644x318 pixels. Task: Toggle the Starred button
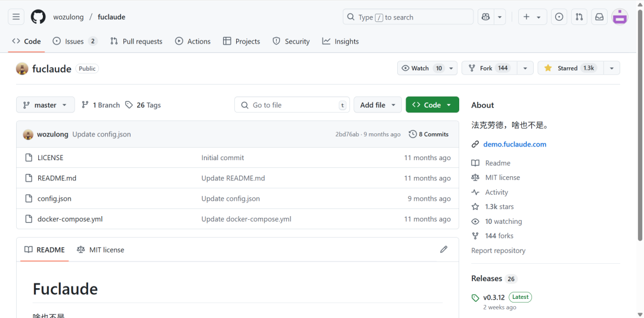point(569,68)
